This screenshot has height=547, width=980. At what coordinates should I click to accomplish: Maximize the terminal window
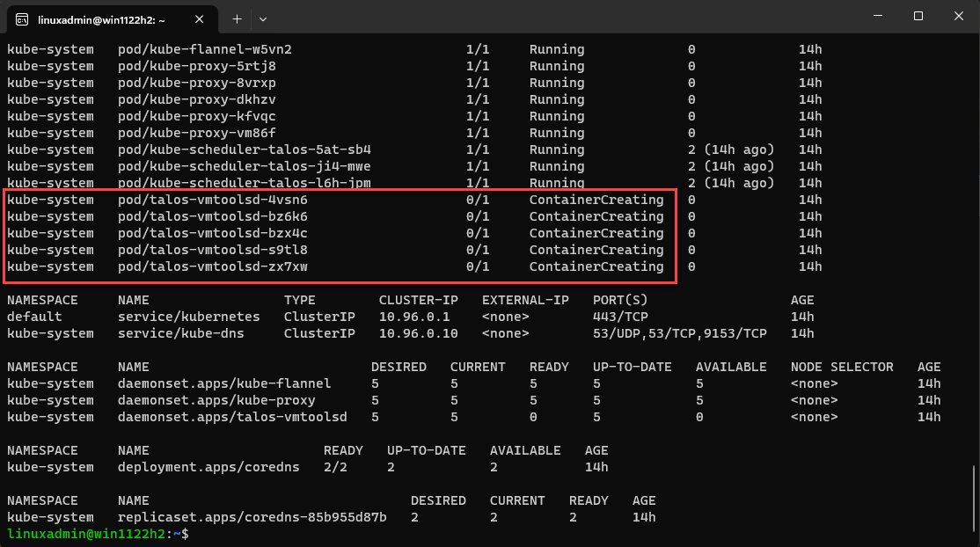(918, 16)
